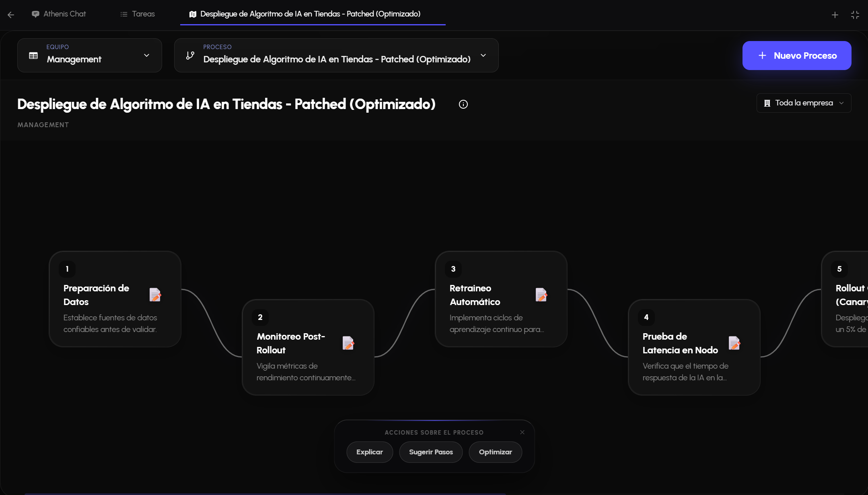Click the ACCIONES SOBRE EL PROCESO heading

(434, 433)
